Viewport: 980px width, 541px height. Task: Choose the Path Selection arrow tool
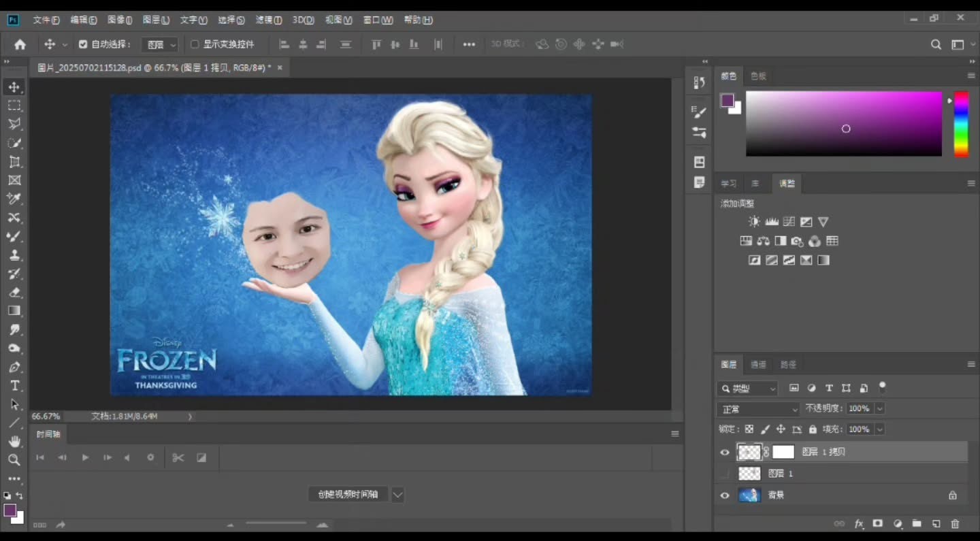point(14,404)
